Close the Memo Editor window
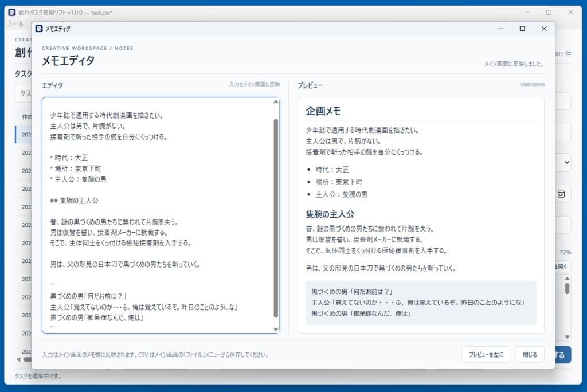The height and width of the screenshot is (392, 587). pyautogui.click(x=544, y=29)
